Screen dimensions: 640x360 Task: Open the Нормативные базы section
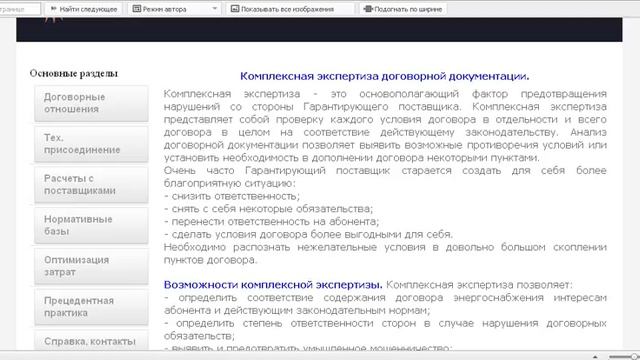click(91, 225)
